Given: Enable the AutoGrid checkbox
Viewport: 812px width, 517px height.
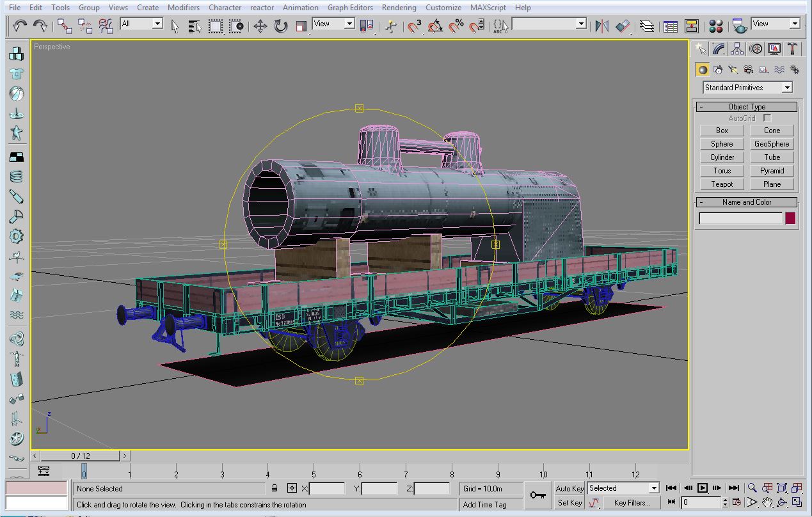Looking at the screenshot, I should coord(767,118).
